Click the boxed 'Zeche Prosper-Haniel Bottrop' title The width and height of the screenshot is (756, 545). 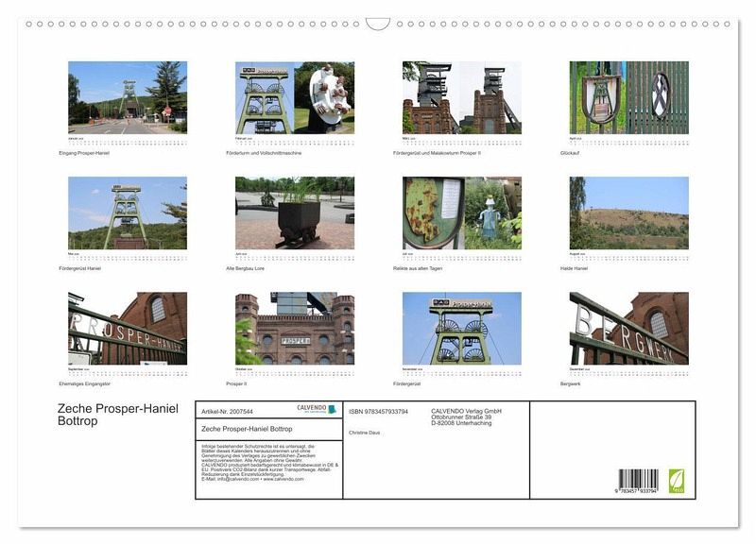pyautogui.click(x=247, y=429)
